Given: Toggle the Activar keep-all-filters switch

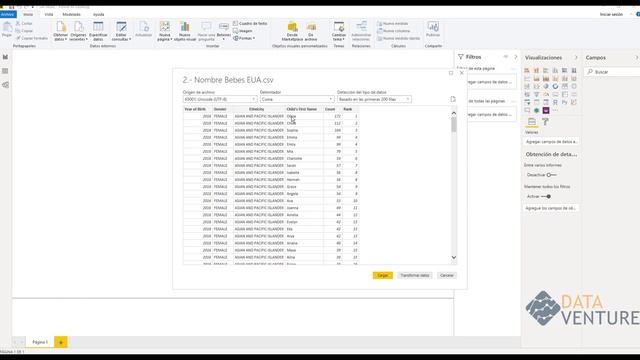Looking at the screenshot, I should [546, 197].
